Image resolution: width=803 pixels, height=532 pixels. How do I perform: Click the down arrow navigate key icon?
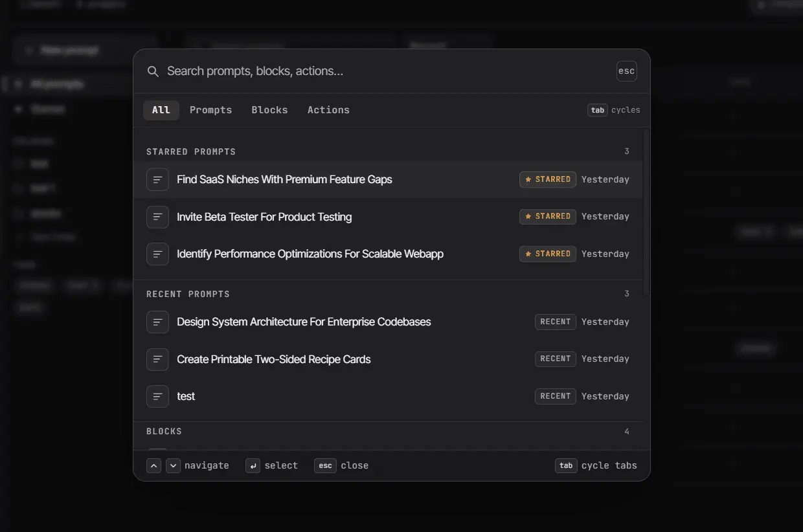tap(173, 465)
